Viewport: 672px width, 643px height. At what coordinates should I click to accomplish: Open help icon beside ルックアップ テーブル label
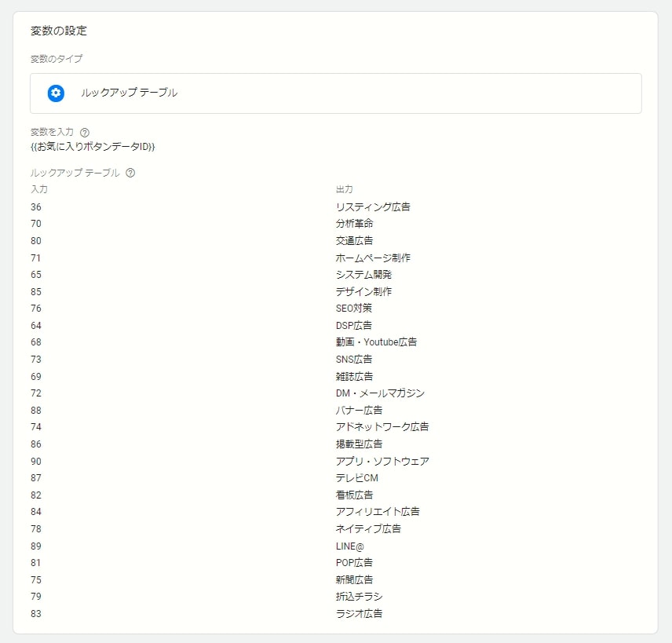point(130,173)
